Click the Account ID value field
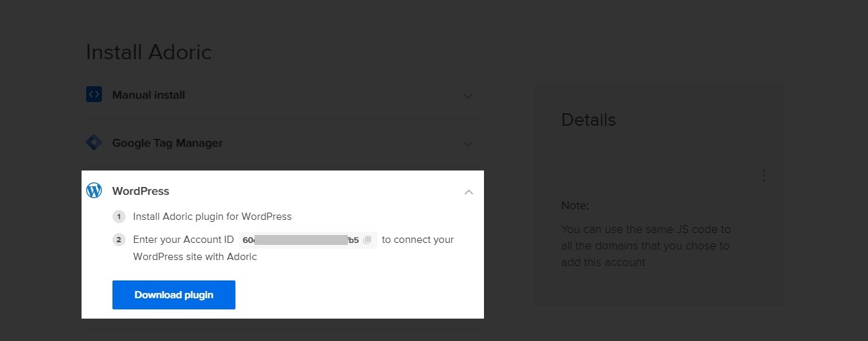Screen dimensions: 868x341 click(x=301, y=240)
